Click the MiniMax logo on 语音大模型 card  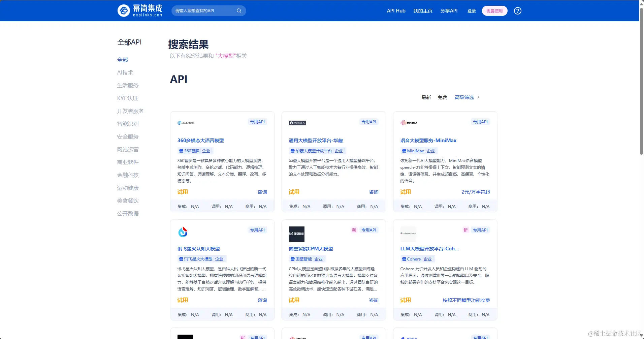[409, 123]
